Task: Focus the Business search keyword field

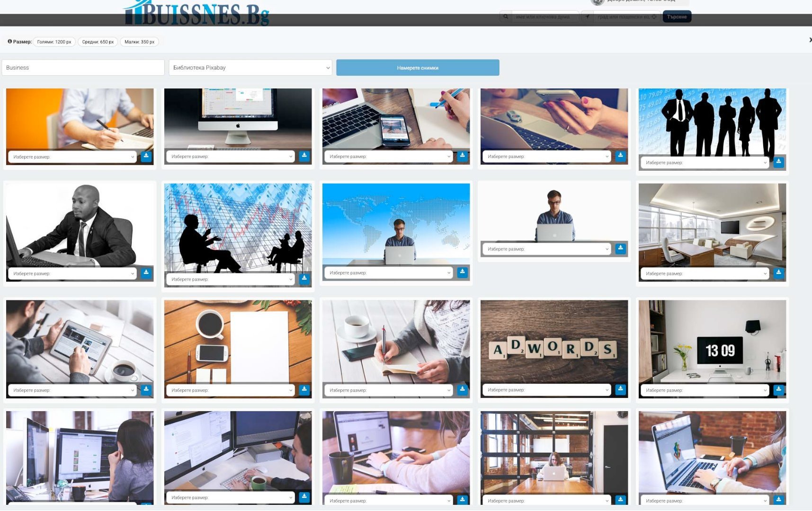Action: pyautogui.click(x=83, y=68)
